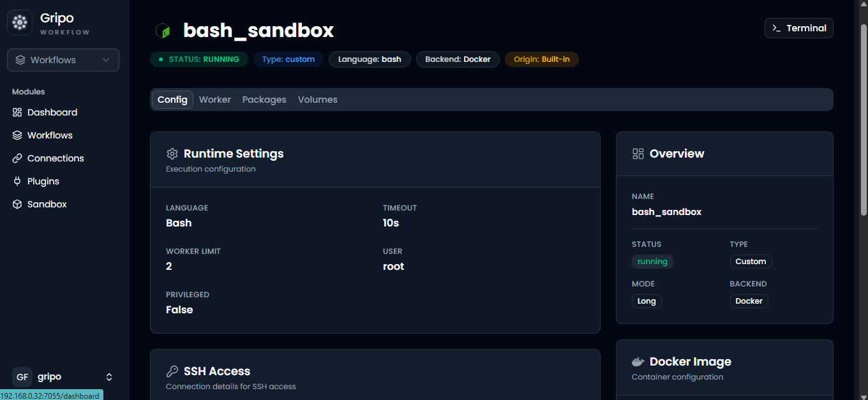Click the worker limit value 2
This screenshot has height=400, width=868.
pyautogui.click(x=169, y=267)
